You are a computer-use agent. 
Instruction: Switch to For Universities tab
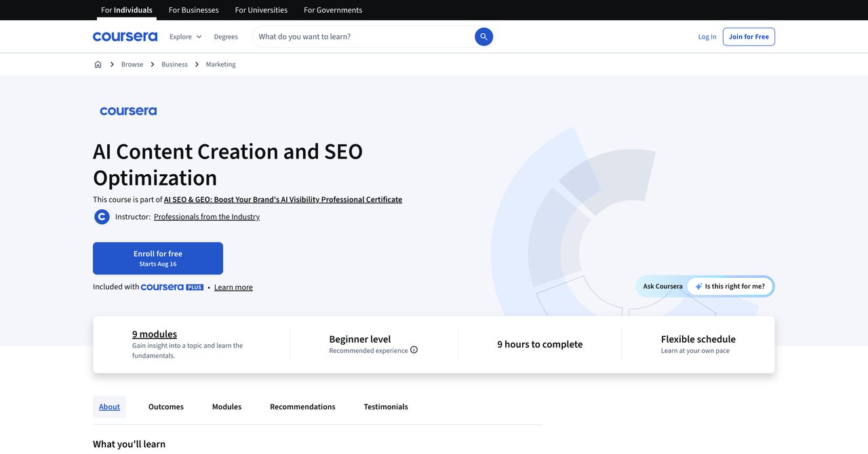click(261, 10)
